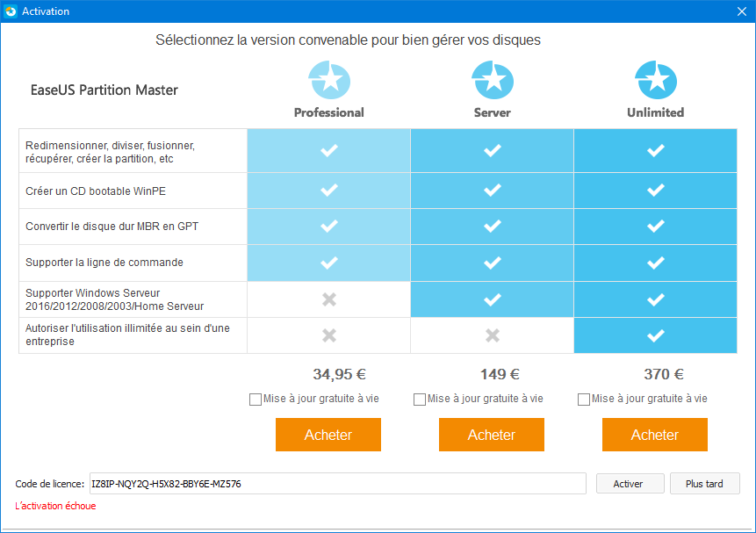Screen dimensions: 756x533
Task: Click the Server edition star icon
Action: tap(493, 80)
